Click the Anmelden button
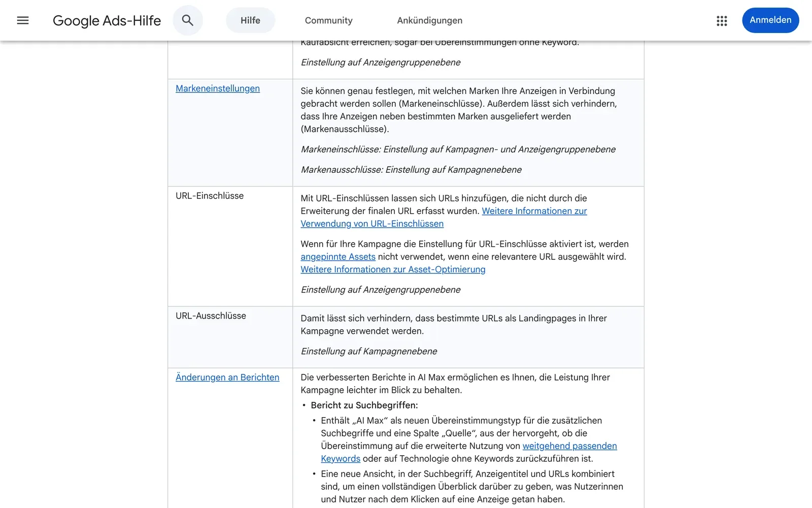Image resolution: width=812 pixels, height=508 pixels. click(x=770, y=20)
